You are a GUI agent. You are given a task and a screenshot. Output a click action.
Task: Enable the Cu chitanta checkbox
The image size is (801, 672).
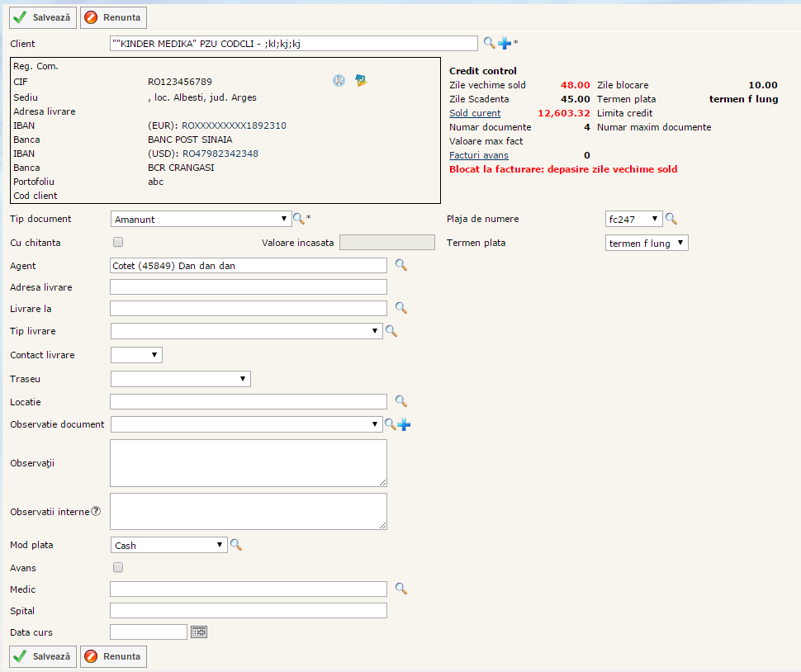coord(118,243)
